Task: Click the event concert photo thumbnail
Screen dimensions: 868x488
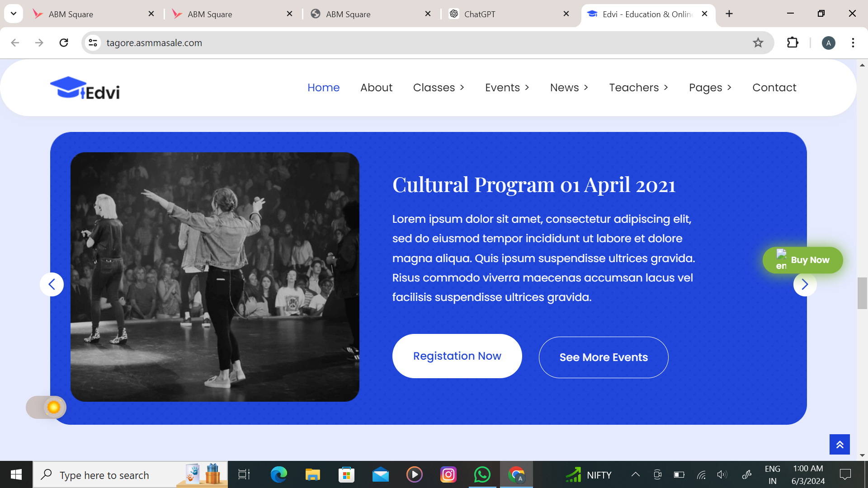Action: click(215, 277)
